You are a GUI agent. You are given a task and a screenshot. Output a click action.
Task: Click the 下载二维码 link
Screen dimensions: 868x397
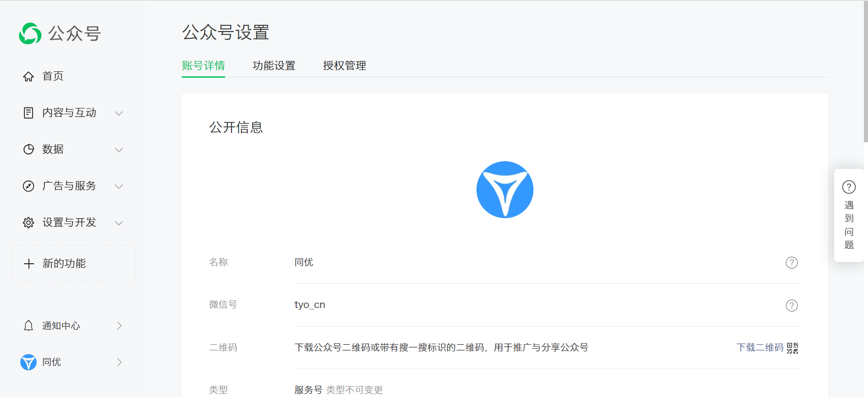[760, 347]
